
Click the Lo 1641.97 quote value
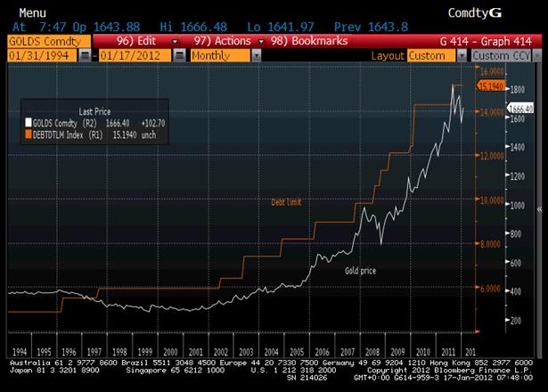click(x=281, y=28)
